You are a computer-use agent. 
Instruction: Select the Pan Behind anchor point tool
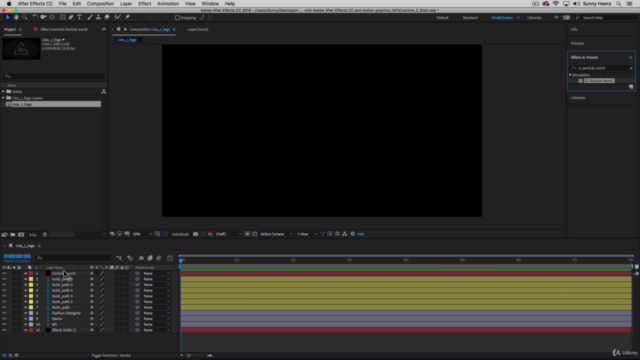click(x=52, y=18)
